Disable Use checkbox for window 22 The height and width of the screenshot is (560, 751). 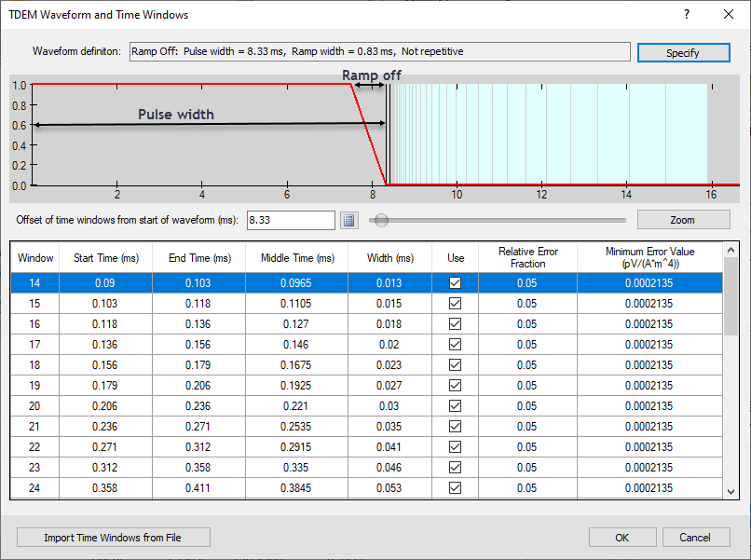pyautogui.click(x=455, y=447)
